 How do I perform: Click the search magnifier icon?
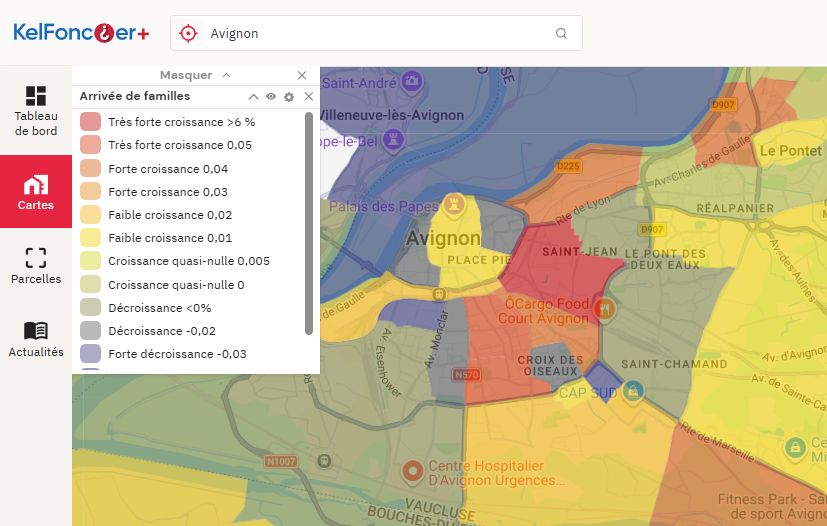561,33
